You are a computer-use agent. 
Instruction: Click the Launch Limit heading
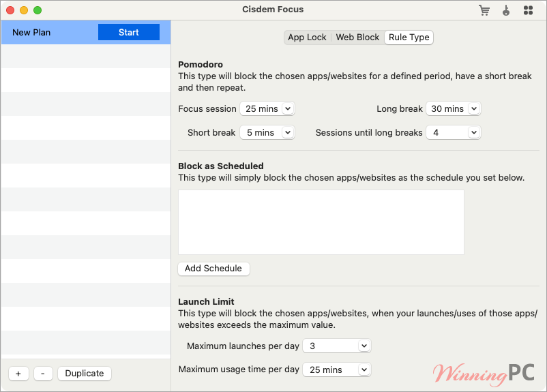[x=206, y=302]
